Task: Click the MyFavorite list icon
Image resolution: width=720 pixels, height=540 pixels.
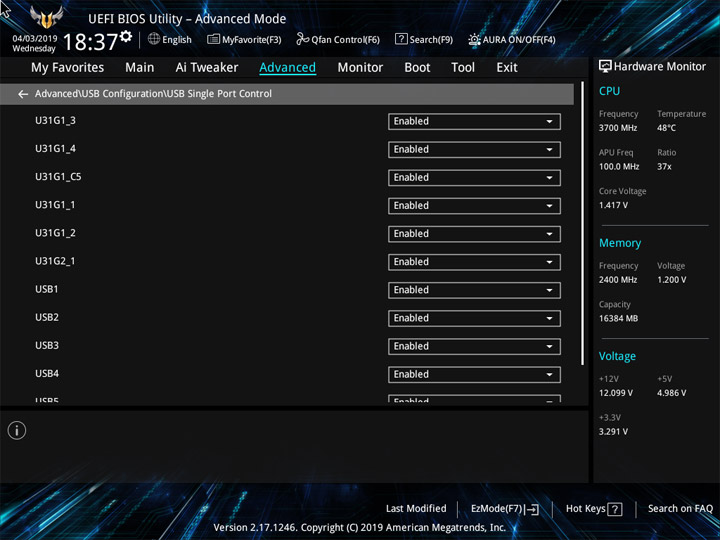Action: click(x=214, y=39)
